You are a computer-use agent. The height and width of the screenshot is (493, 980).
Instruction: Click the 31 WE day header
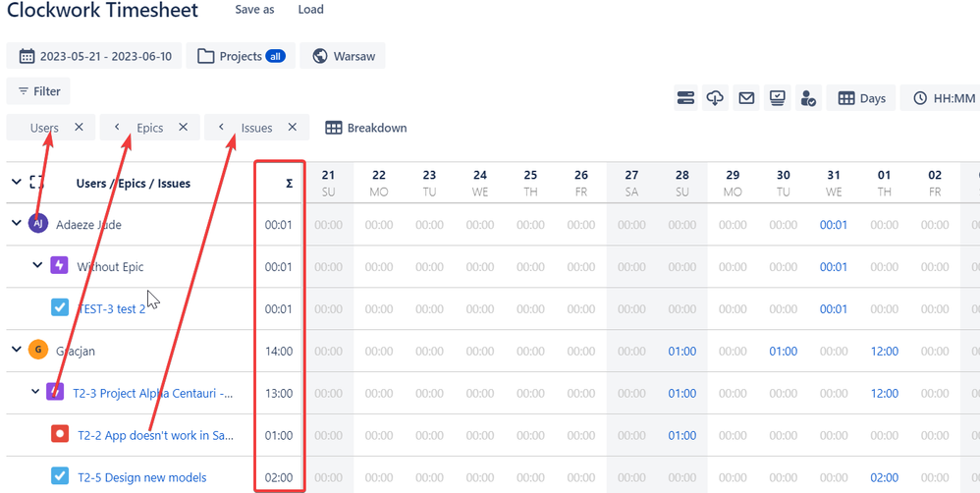834,183
